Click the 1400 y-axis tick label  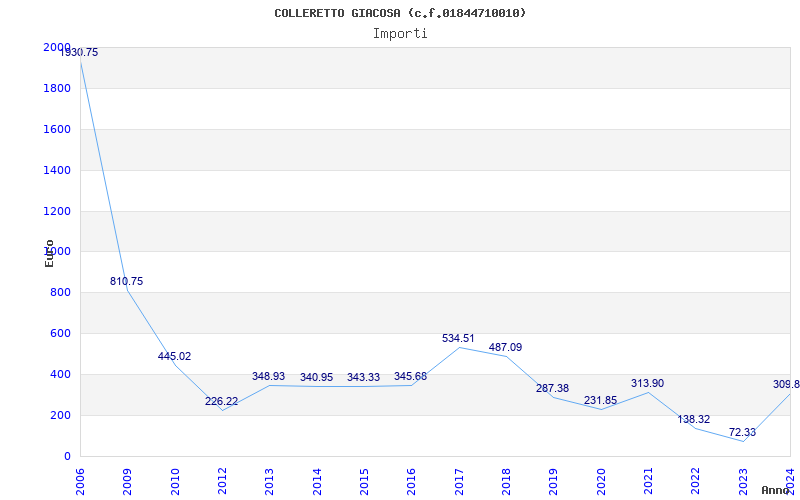pos(57,170)
